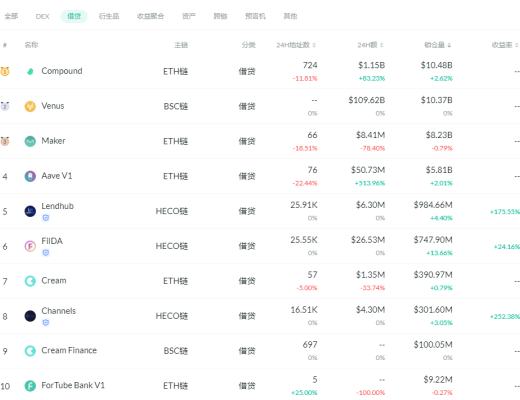Click the 借贷 category in the Maker row
520x400 pixels.
point(247,141)
